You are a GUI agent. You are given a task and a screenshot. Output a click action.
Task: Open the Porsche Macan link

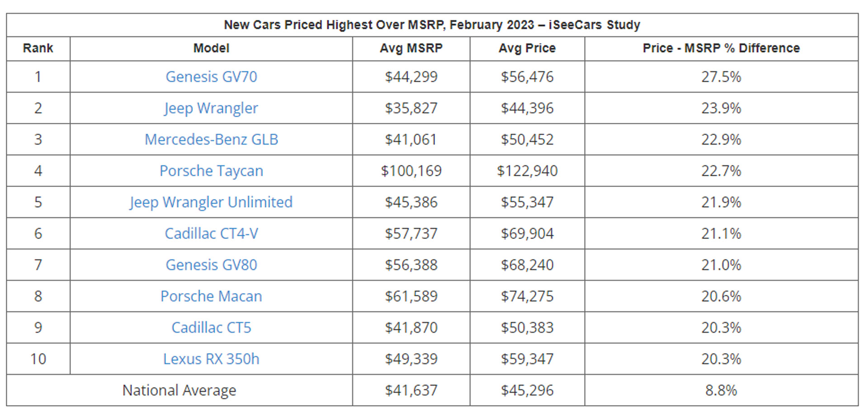pyautogui.click(x=211, y=296)
